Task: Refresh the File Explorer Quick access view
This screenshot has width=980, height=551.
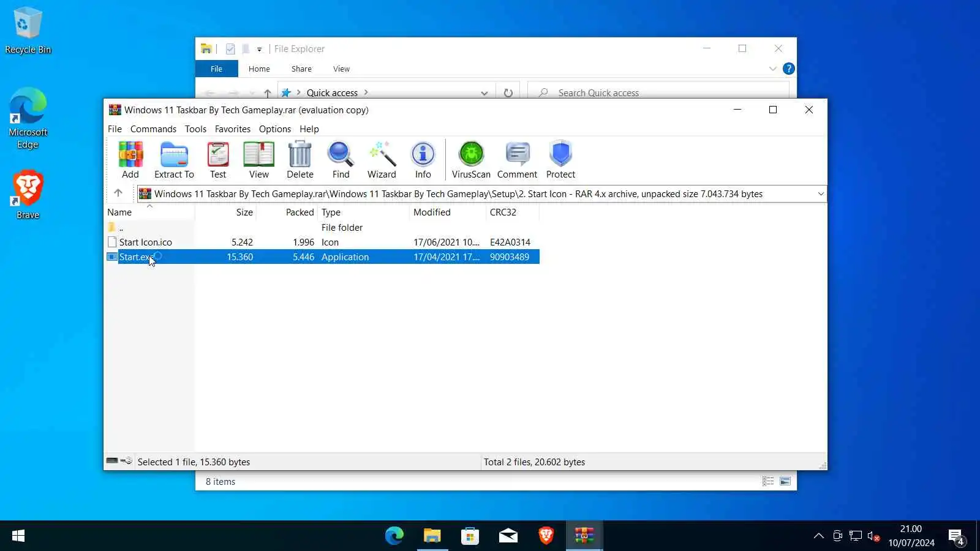Action: (x=508, y=92)
